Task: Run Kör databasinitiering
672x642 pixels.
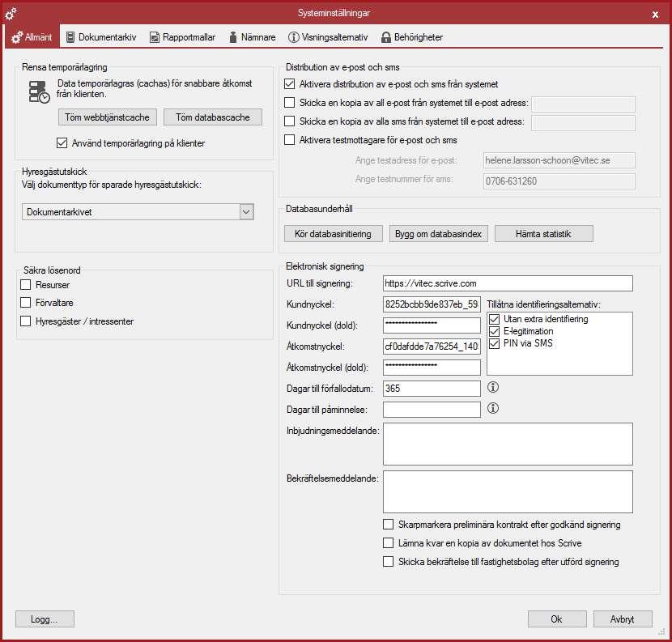Action: coord(333,234)
